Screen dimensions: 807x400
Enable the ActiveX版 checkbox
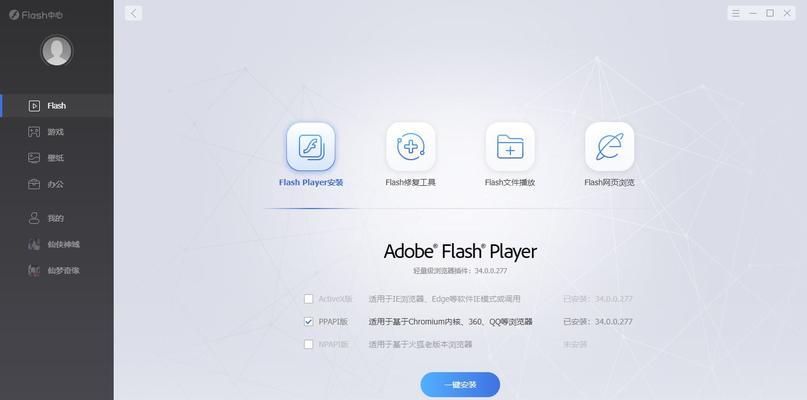click(308, 299)
